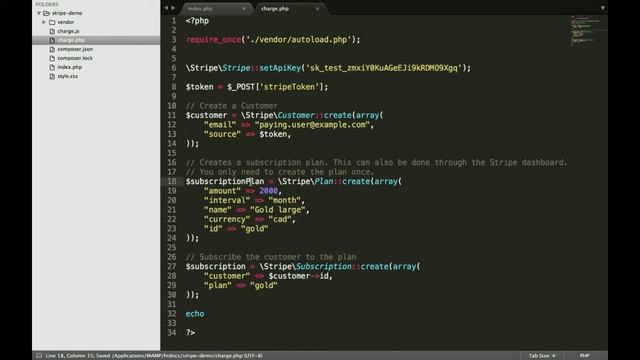Go to previous tab with left arrow
The height and width of the screenshot is (360, 640).
click(166, 8)
